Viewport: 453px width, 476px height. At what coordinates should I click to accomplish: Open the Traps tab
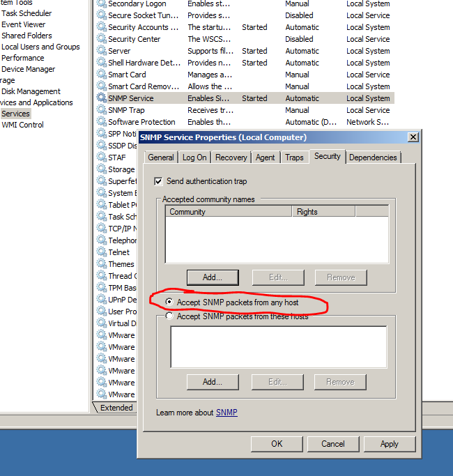(x=294, y=158)
